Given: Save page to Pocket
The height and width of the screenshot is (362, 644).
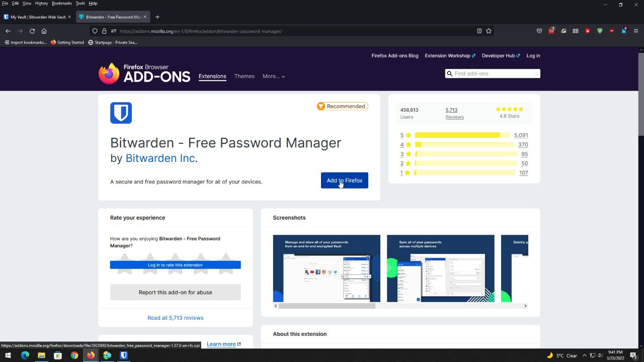Looking at the screenshot, I should [x=539, y=31].
